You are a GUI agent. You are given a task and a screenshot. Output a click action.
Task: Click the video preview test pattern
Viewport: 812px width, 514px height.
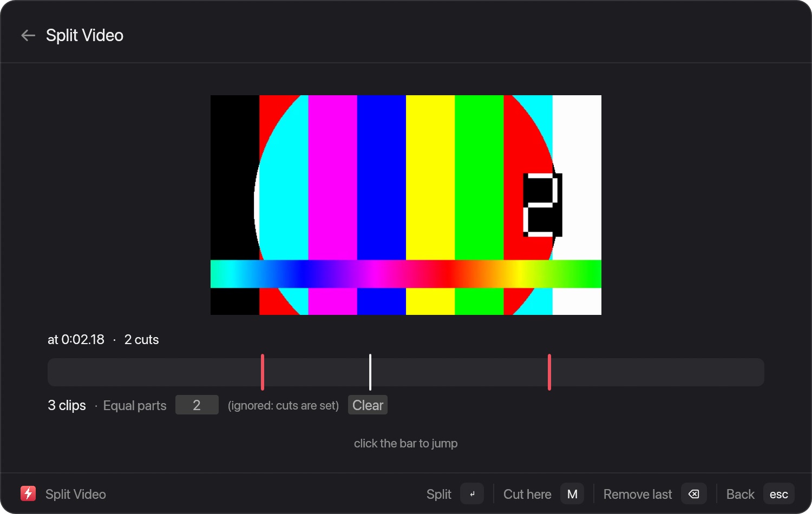pyautogui.click(x=406, y=205)
